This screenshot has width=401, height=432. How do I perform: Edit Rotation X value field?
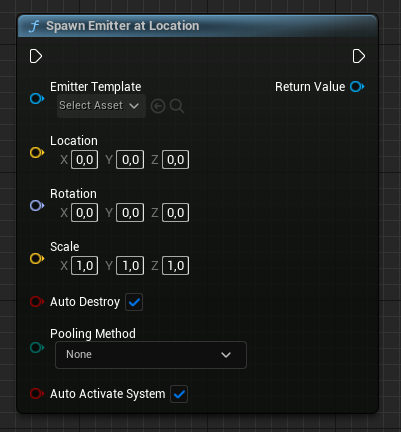[x=84, y=213]
